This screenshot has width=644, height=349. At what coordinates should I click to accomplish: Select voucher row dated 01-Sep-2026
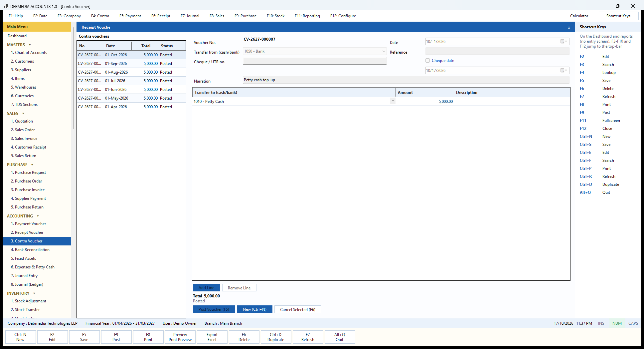[x=131, y=64]
